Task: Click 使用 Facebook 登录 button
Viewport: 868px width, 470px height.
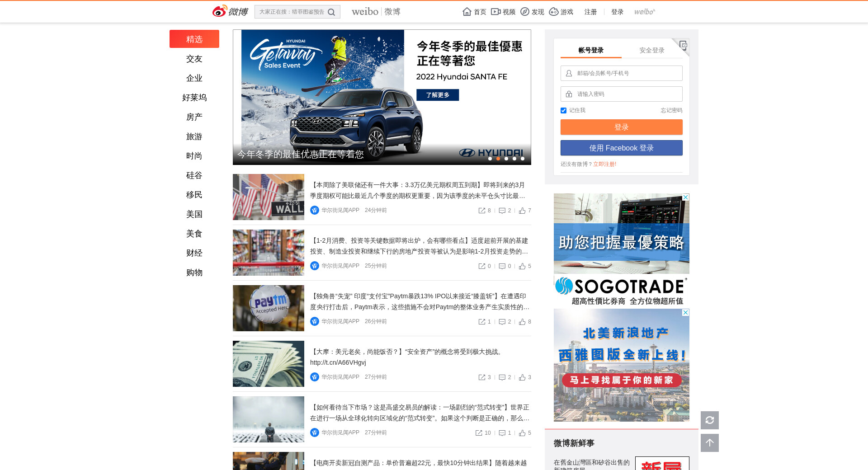Action: tap(621, 148)
